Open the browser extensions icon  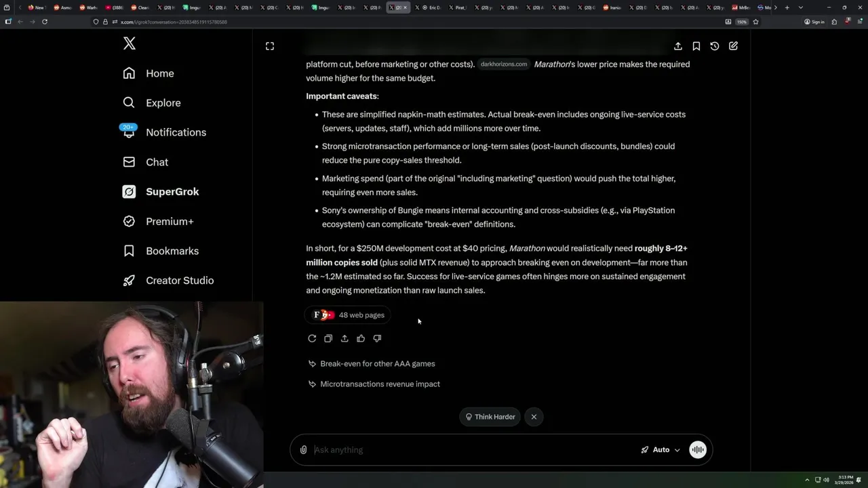[835, 22]
